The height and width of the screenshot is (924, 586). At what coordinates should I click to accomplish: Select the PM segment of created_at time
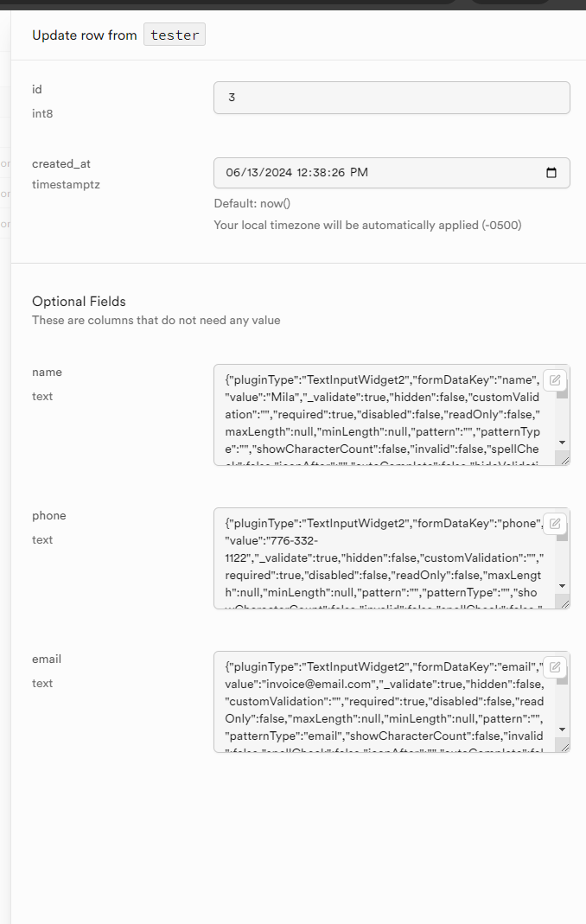[359, 173]
